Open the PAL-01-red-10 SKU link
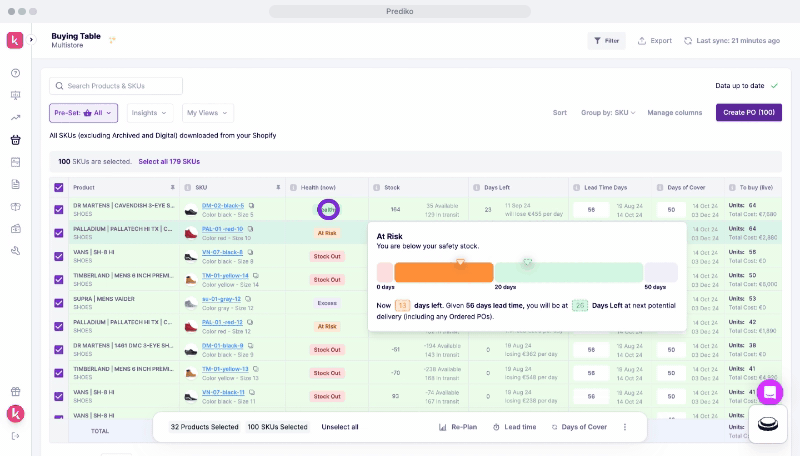Image resolution: width=800 pixels, height=456 pixels. [x=222, y=229]
